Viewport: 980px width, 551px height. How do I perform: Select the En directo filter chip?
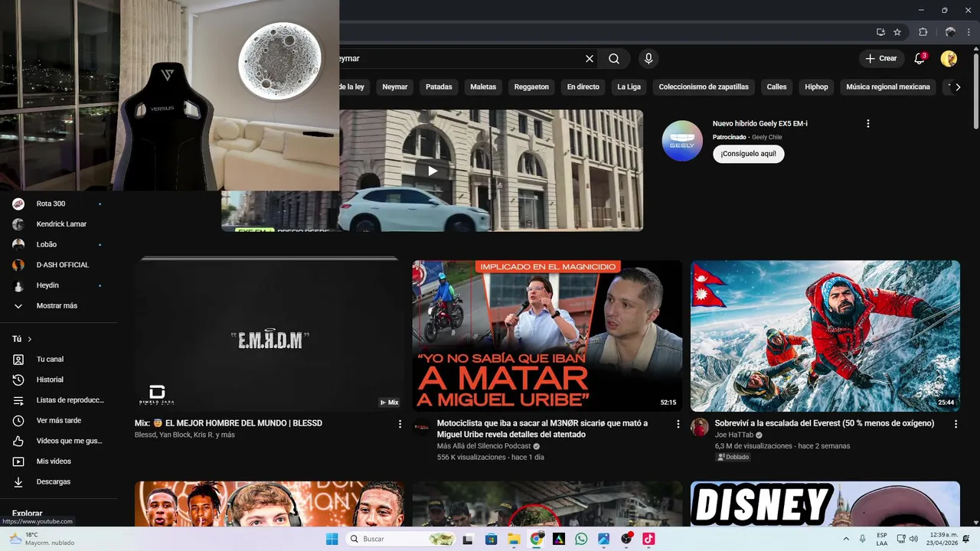pyautogui.click(x=583, y=86)
